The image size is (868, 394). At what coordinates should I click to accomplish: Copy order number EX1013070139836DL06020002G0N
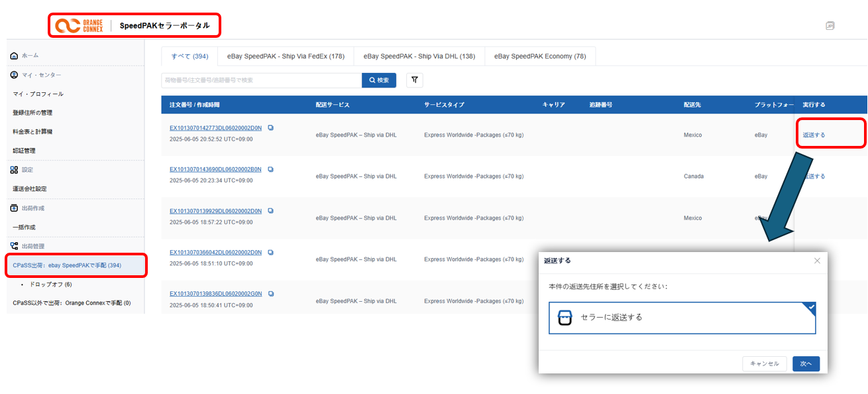coord(270,293)
